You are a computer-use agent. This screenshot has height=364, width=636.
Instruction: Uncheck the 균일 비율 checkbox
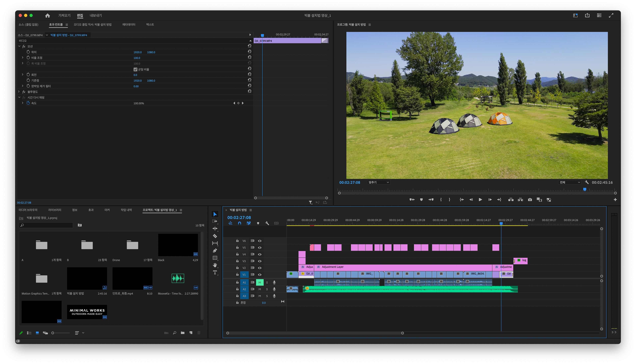pyautogui.click(x=135, y=69)
